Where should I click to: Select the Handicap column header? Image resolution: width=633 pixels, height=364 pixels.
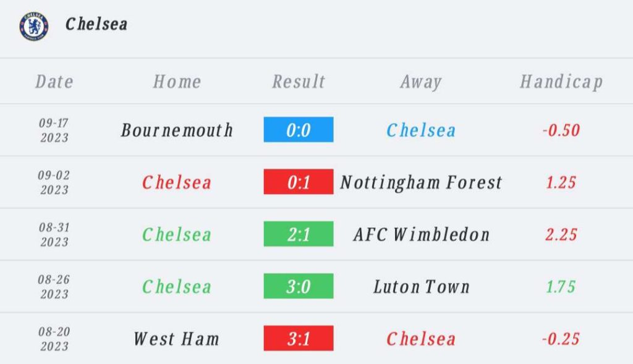[561, 82]
